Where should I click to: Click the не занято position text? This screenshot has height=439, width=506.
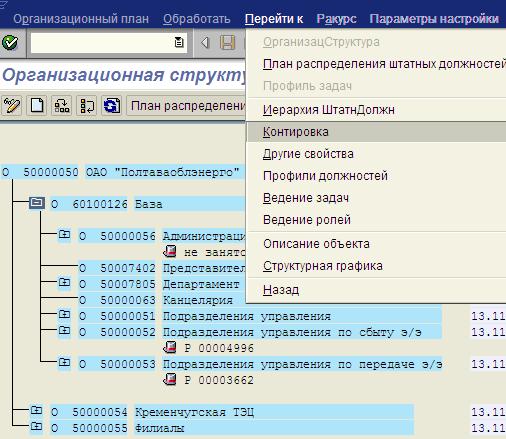[215, 252]
